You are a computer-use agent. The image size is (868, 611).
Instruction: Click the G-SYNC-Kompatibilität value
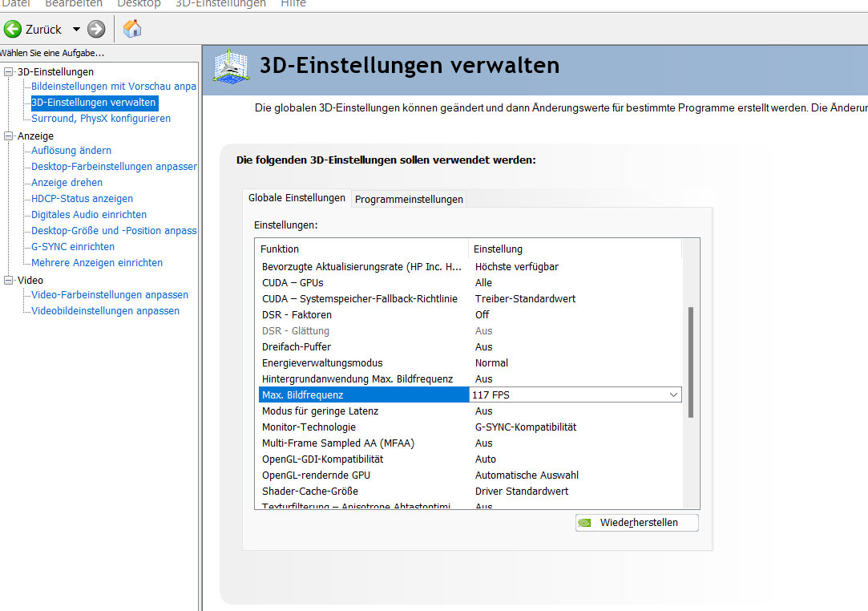[x=526, y=427]
